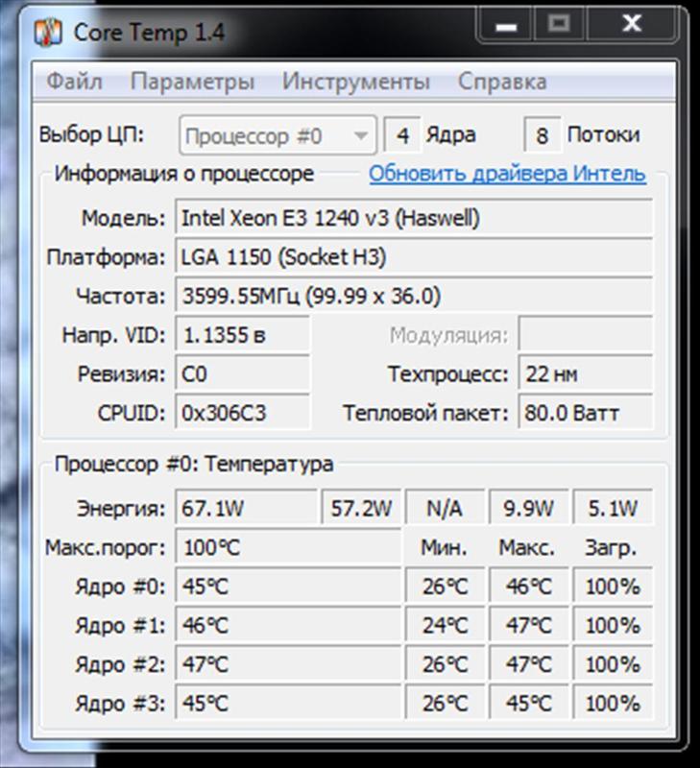Click Ядро #2 maximum temperature 47°C
This screenshot has width=700, height=768.
tap(528, 664)
